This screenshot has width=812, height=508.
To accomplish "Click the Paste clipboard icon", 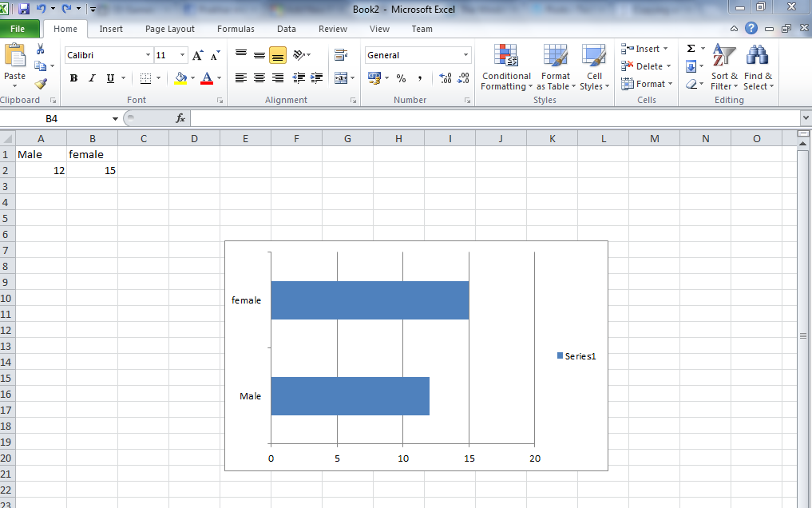I will click(x=15, y=56).
